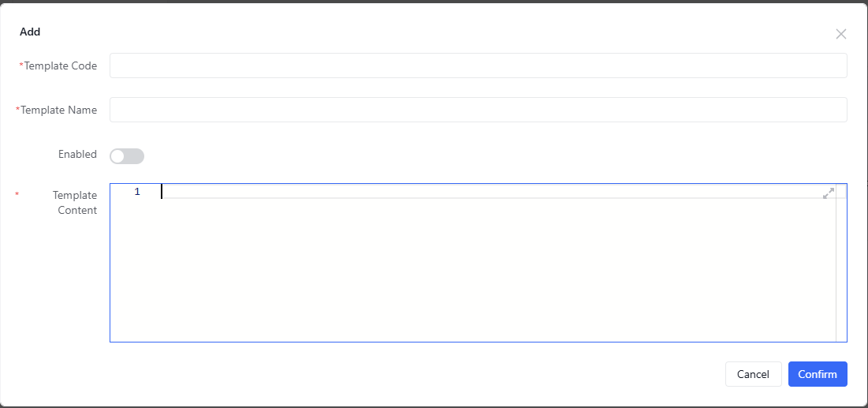This screenshot has width=868, height=408.
Task: Focus the Template Code input field
Action: click(x=479, y=66)
